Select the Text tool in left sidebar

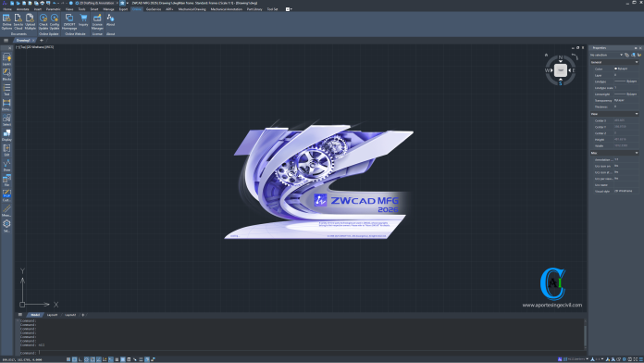(x=6, y=89)
